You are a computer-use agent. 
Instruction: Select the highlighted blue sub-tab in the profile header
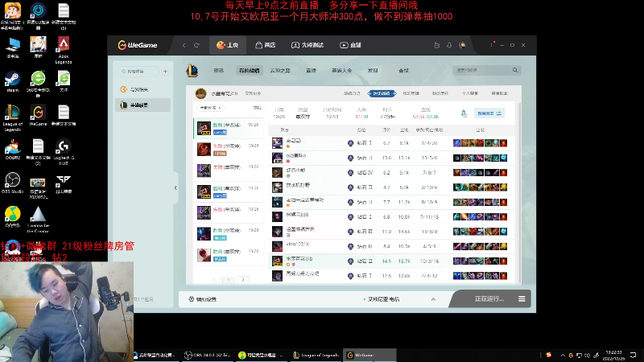tap(382, 93)
